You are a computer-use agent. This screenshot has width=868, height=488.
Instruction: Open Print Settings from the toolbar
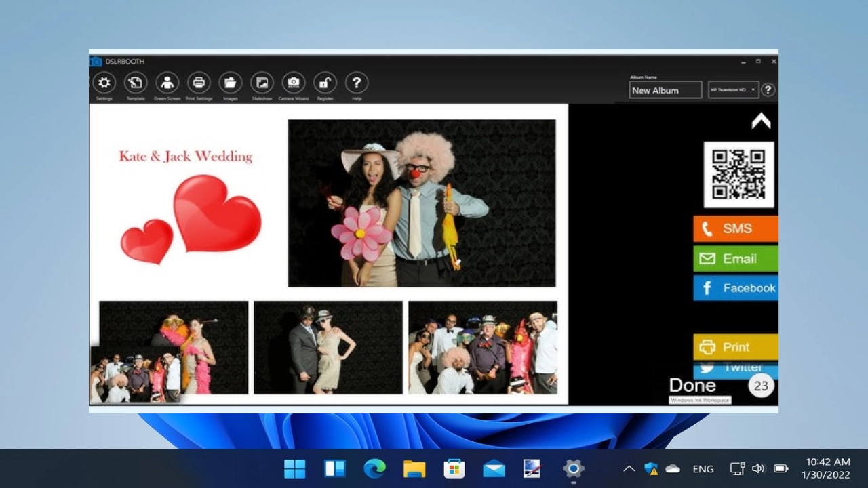click(199, 83)
